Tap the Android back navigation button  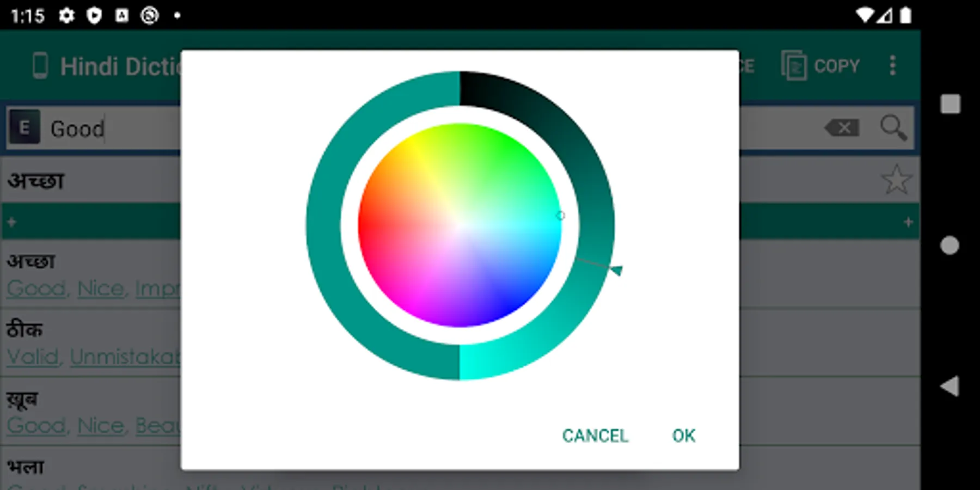pyautogui.click(x=950, y=386)
